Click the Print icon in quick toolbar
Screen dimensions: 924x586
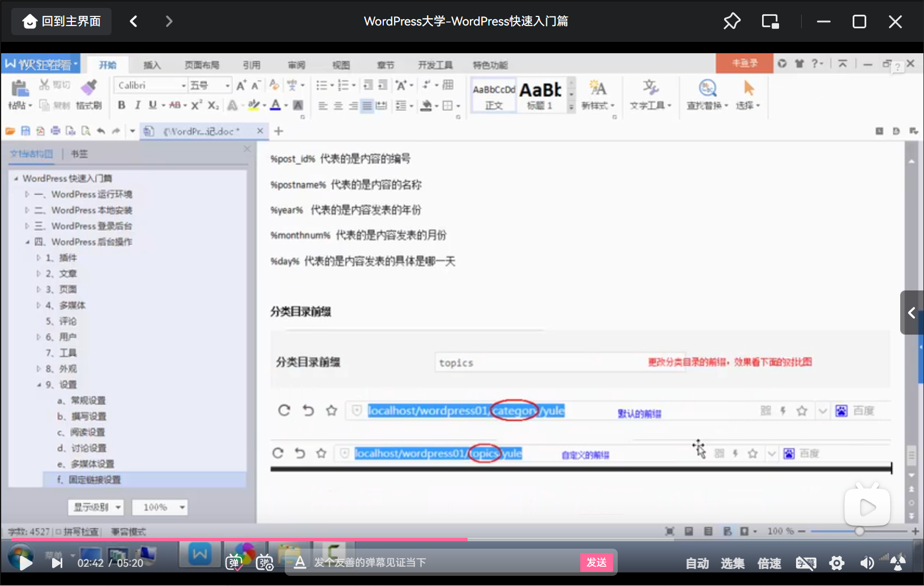point(55,131)
